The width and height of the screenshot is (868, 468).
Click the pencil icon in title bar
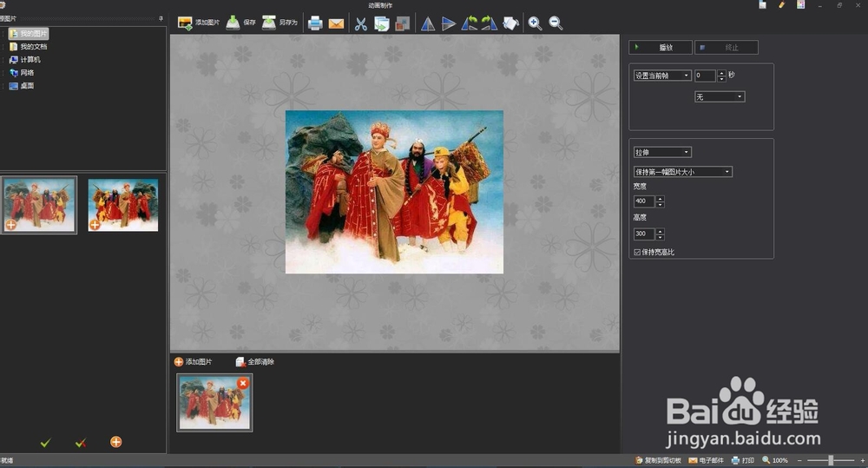tap(782, 4)
